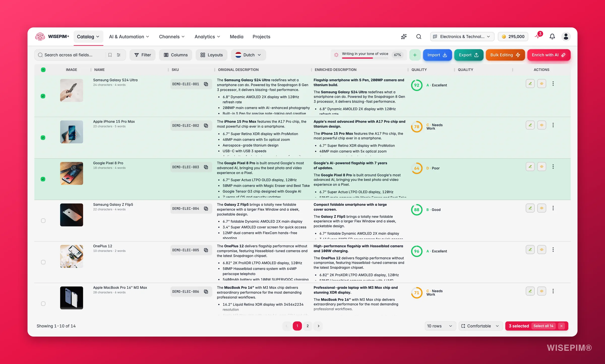Open user profile avatar
The width and height of the screenshot is (605, 364).
point(566,37)
